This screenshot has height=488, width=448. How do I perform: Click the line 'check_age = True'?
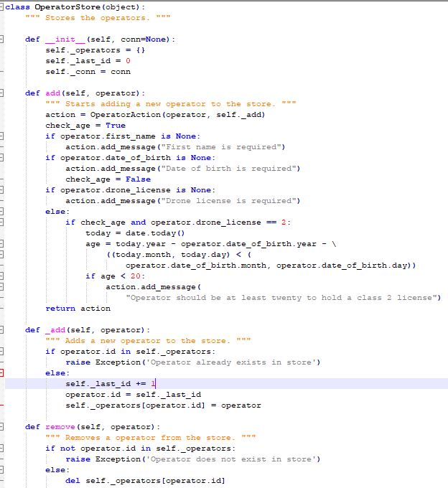tap(85, 126)
